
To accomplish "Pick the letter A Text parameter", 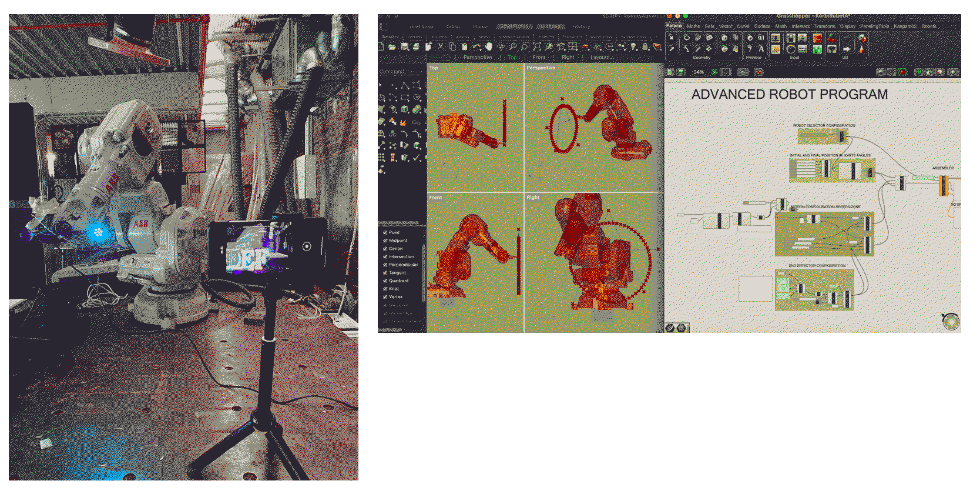I will (x=761, y=49).
